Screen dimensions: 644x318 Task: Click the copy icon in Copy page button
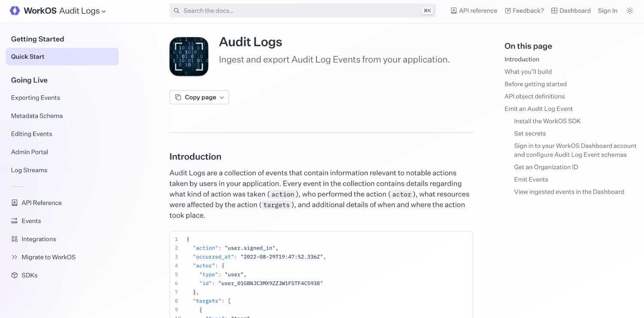click(178, 98)
